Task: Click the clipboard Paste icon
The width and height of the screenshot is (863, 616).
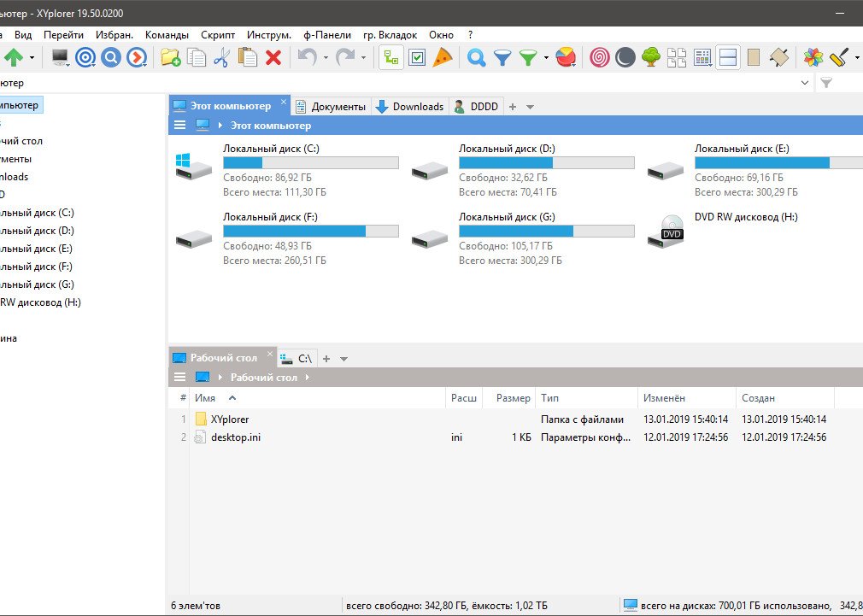Action: pyautogui.click(x=248, y=57)
